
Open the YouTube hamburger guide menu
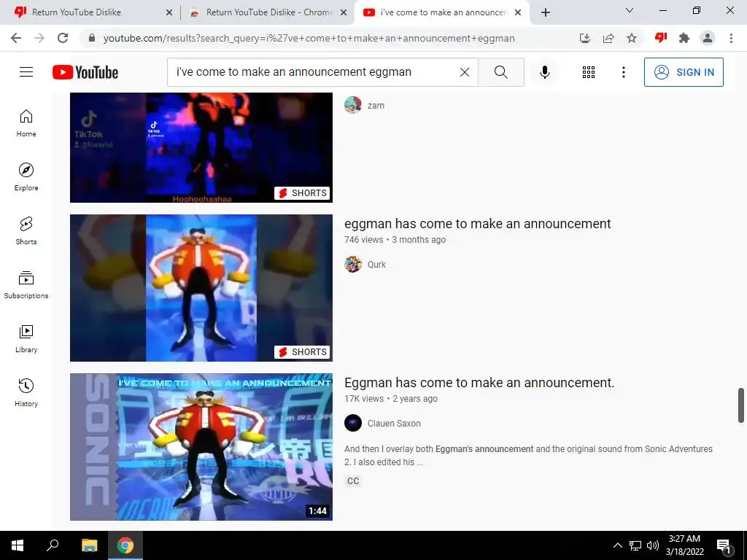[26, 72]
